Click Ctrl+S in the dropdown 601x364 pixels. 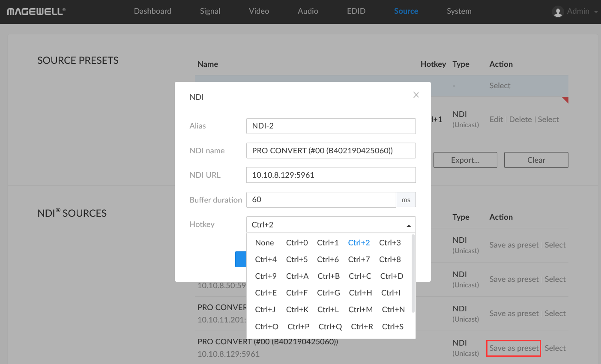point(393,327)
